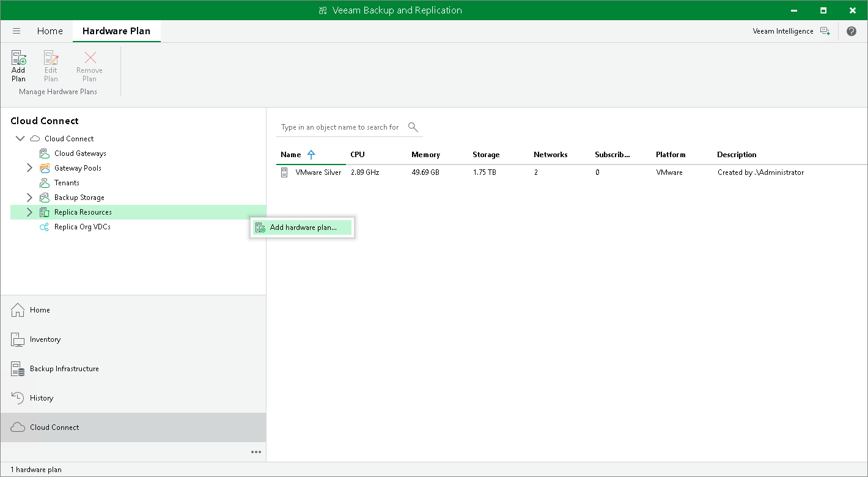Click the Replica Org VDCs tree icon
The width and height of the screenshot is (868, 477).
pyautogui.click(x=44, y=227)
